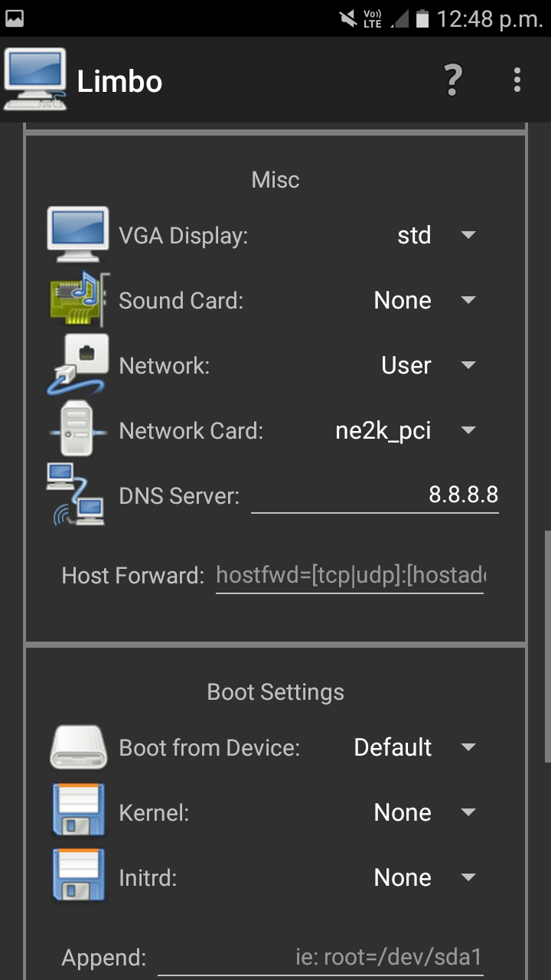Image resolution: width=551 pixels, height=980 pixels.
Task: Tap the Initrd label
Action: coord(148,877)
